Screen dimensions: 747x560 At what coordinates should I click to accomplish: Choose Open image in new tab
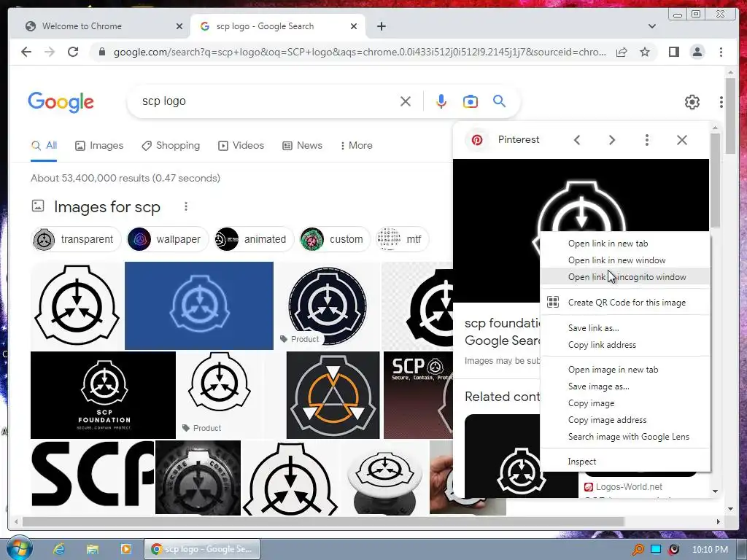click(x=625, y=370)
